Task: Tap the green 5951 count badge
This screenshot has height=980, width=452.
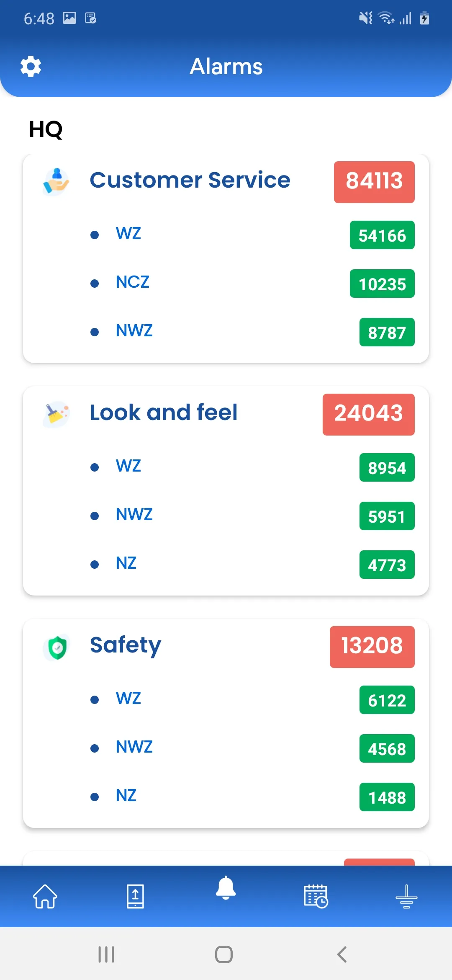Action: pos(387,516)
